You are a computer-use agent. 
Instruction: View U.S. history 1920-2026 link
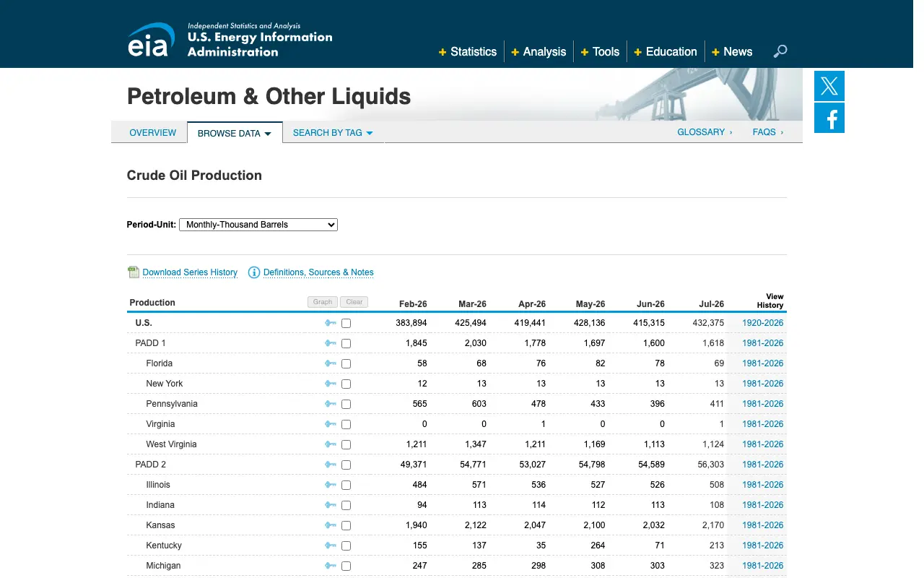point(763,323)
